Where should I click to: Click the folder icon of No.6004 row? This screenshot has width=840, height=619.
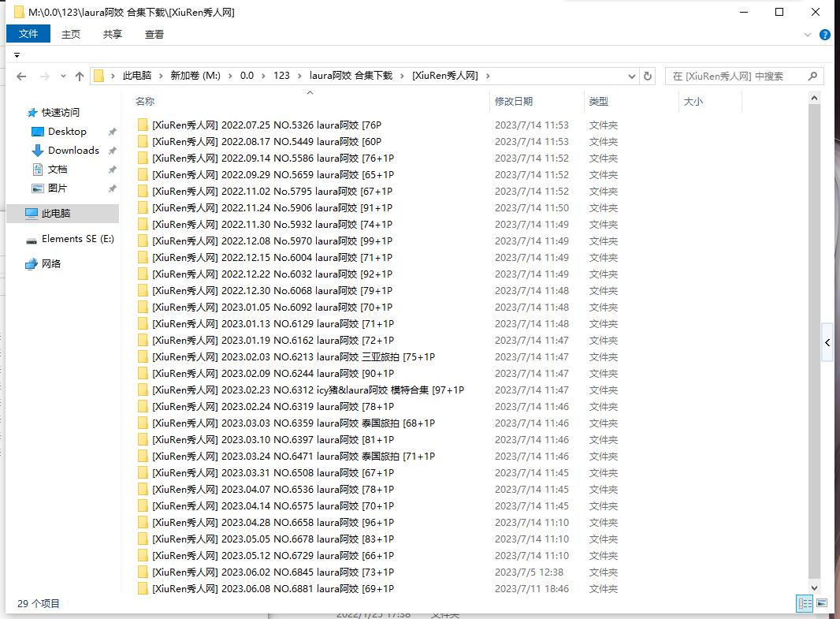[143, 258]
